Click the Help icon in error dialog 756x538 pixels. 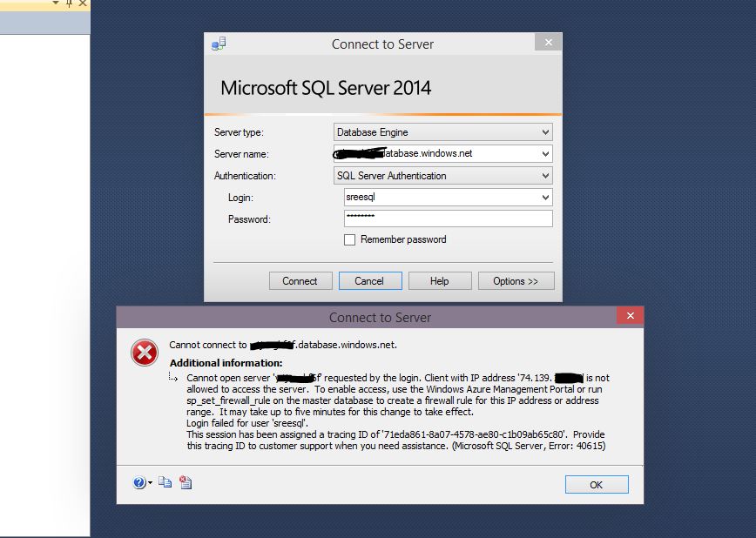(139, 483)
